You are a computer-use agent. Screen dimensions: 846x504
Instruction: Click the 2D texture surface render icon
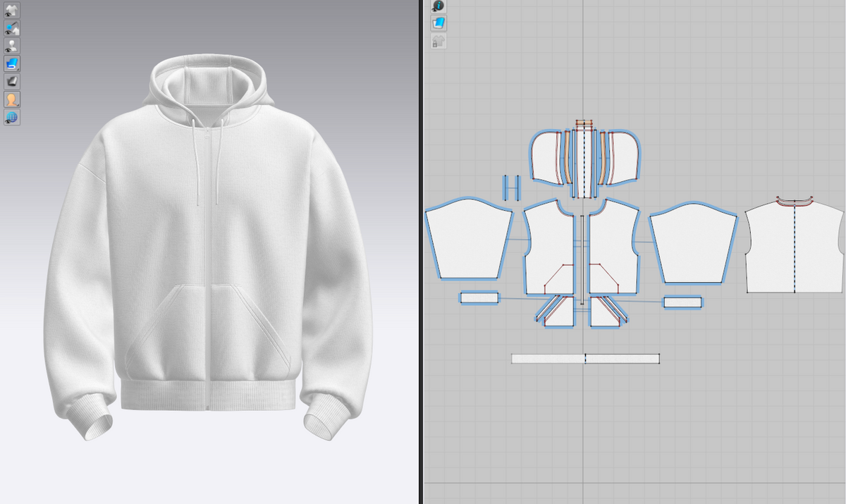point(439,23)
